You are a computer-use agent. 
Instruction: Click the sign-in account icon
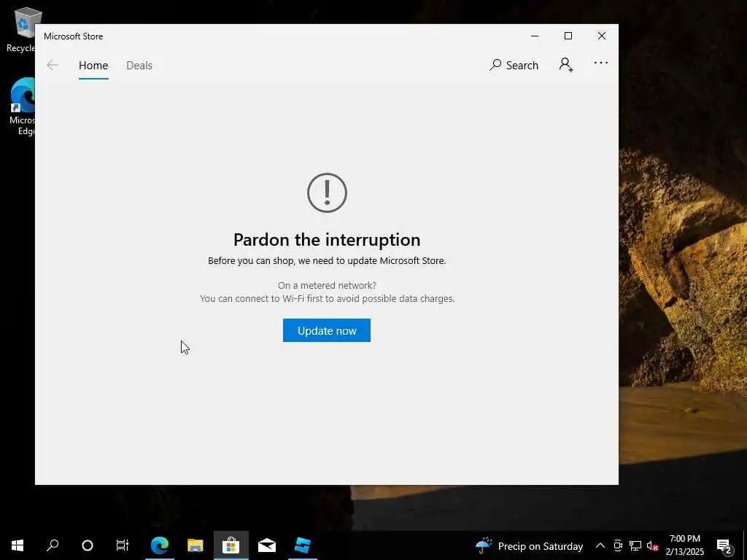tap(566, 64)
